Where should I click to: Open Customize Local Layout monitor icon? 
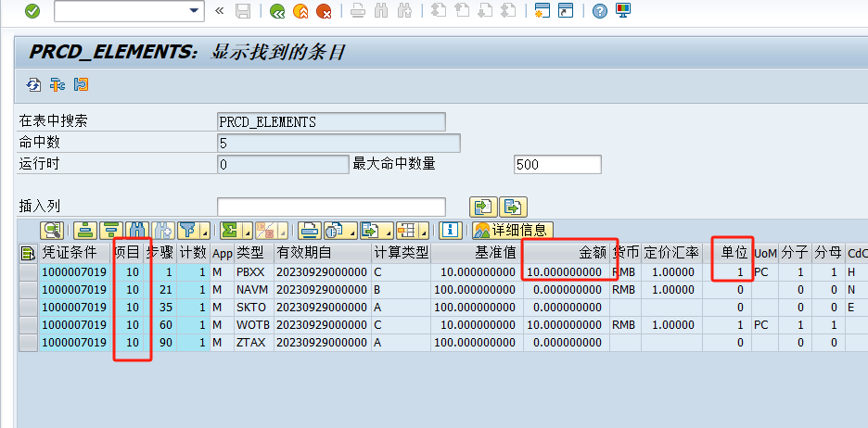click(623, 10)
